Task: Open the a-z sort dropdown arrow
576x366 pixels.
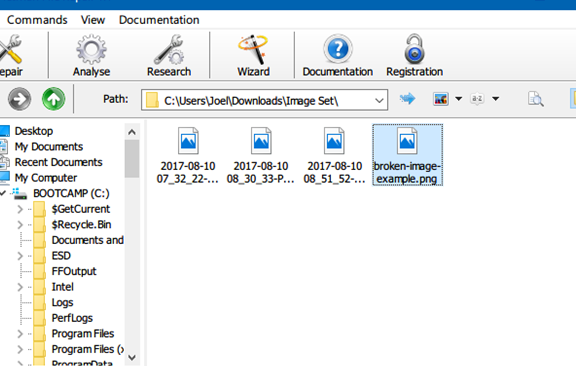Action: pos(496,98)
